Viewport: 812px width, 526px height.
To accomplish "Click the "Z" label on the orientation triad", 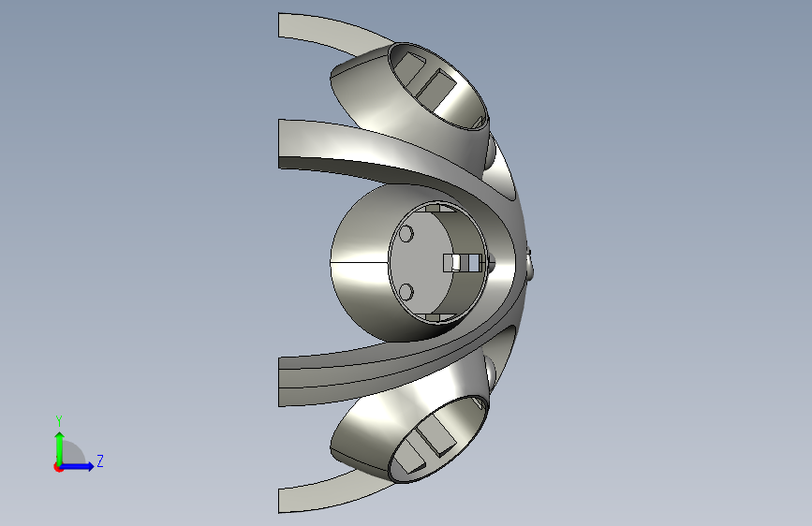I will [x=100, y=460].
